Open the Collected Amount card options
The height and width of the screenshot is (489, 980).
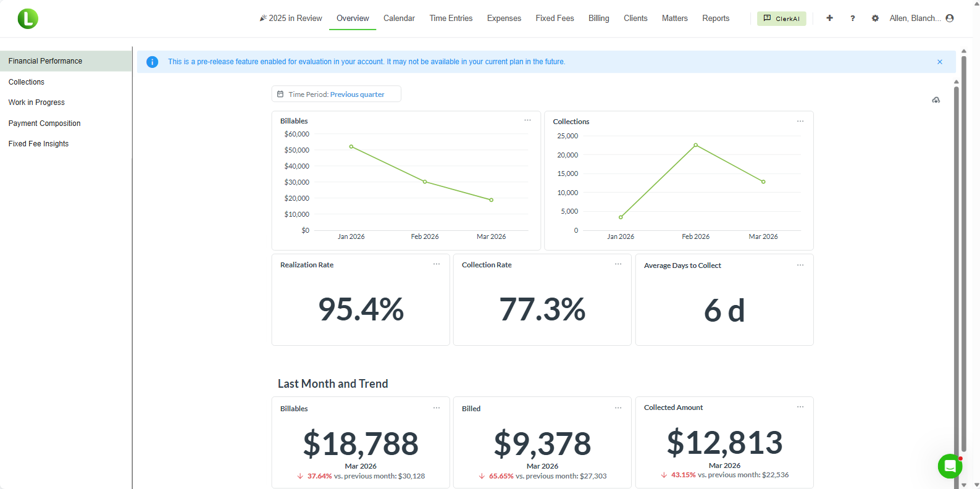[800, 407]
